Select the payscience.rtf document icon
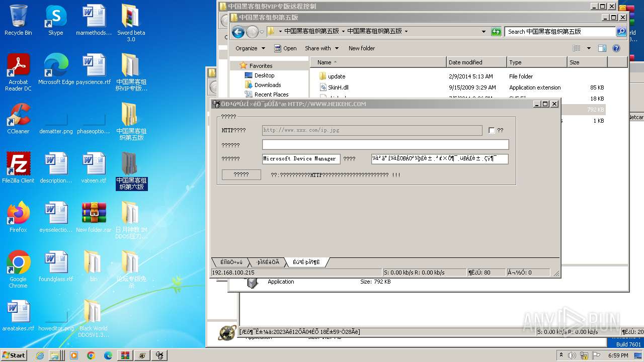 tap(94, 70)
